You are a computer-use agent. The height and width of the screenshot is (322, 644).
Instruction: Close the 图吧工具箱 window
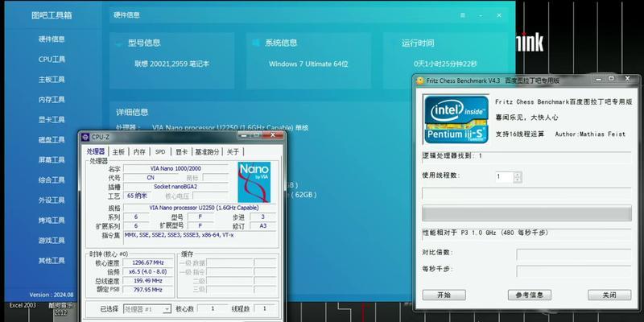tap(499, 15)
